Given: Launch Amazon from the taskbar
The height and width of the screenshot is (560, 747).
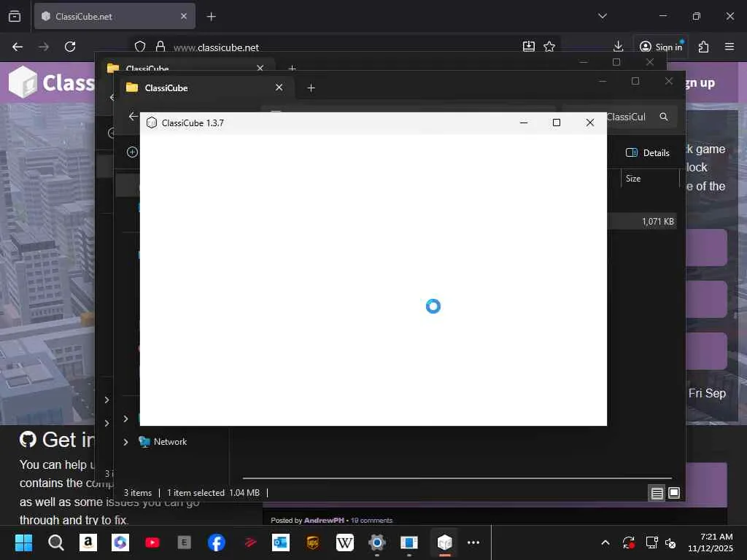Looking at the screenshot, I should (88, 542).
